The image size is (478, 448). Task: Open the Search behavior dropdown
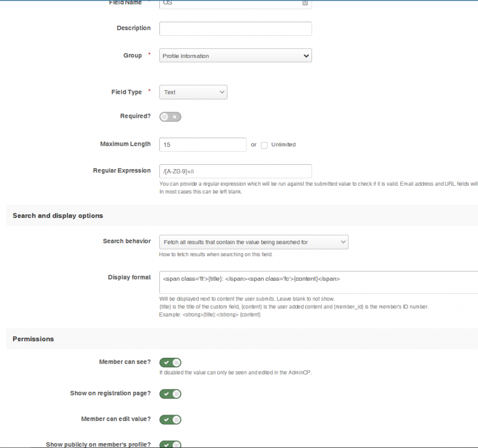click(254, 242)
